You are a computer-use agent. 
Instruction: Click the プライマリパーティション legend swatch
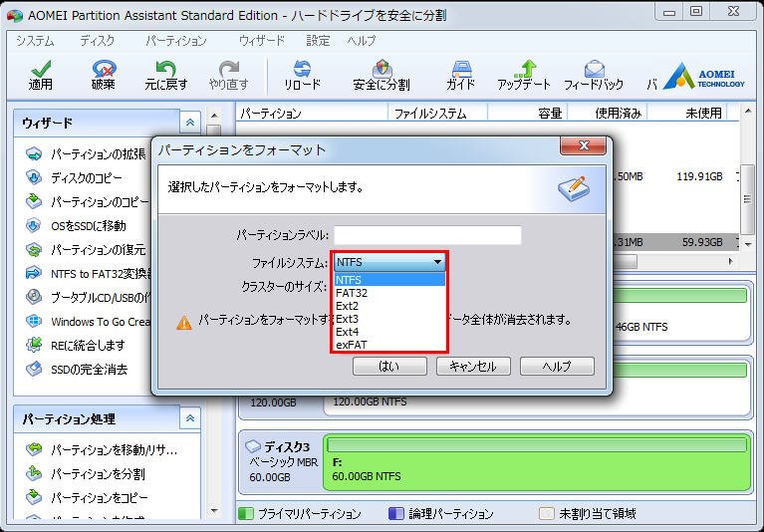point(246,513)
